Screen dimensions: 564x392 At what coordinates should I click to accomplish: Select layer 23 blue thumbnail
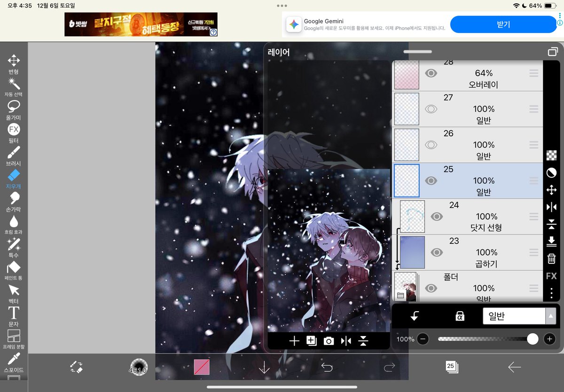point(412,252)
